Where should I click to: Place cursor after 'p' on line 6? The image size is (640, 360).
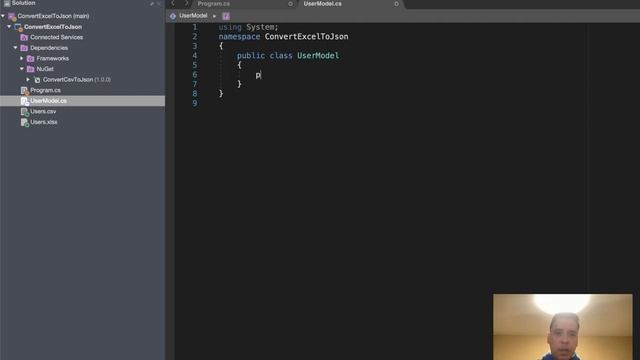pos(261,76)
